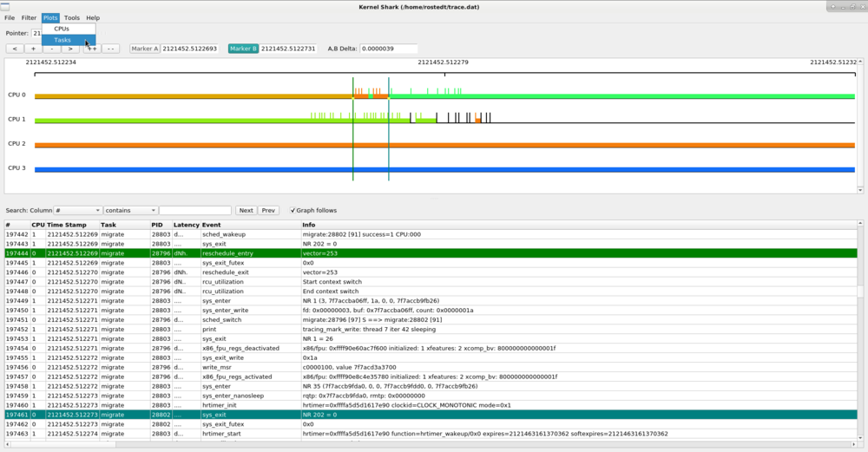The height and width of the screenshot is (452, 868).
Task: Open the search Column dropdown
Action: [x=77, y=210]
